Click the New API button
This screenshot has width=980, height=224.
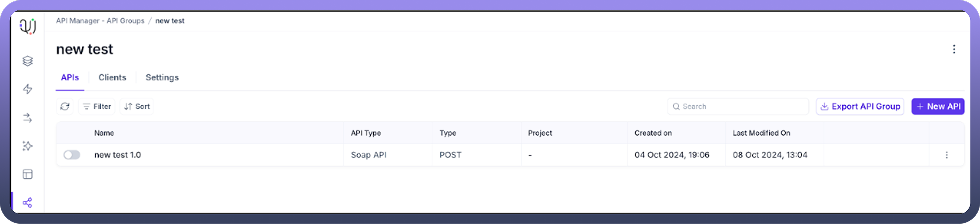[938, 106]
